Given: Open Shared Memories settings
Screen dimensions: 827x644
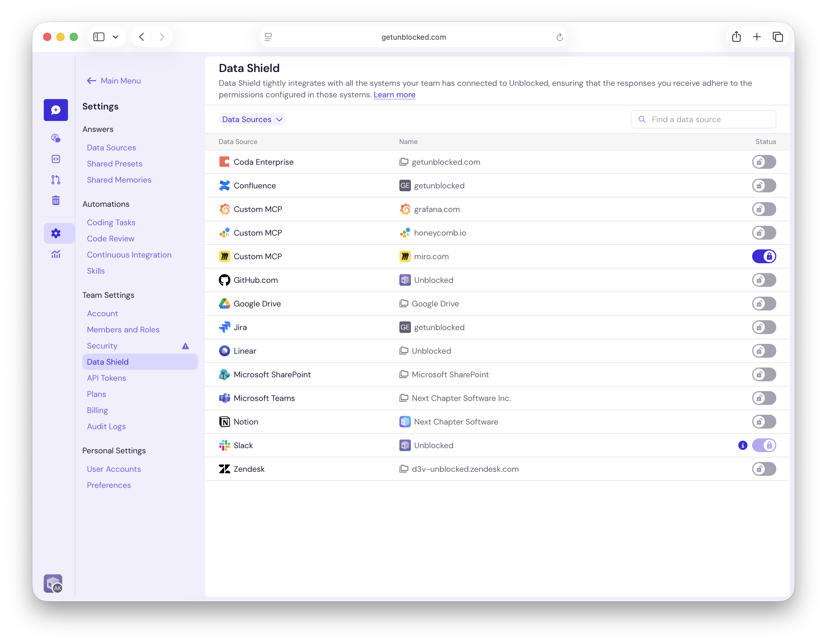Looking at the screenshot, I should coord(119,180).
